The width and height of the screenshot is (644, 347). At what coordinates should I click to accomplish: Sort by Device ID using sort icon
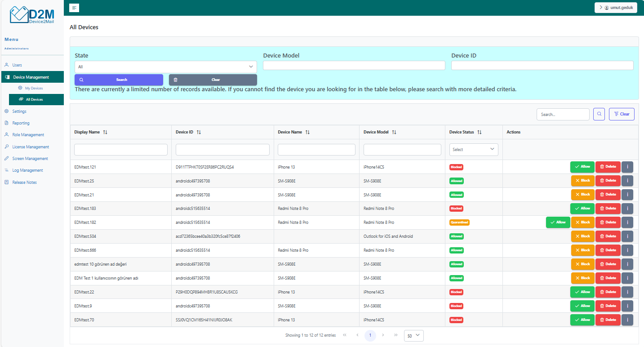click(199, 132)
